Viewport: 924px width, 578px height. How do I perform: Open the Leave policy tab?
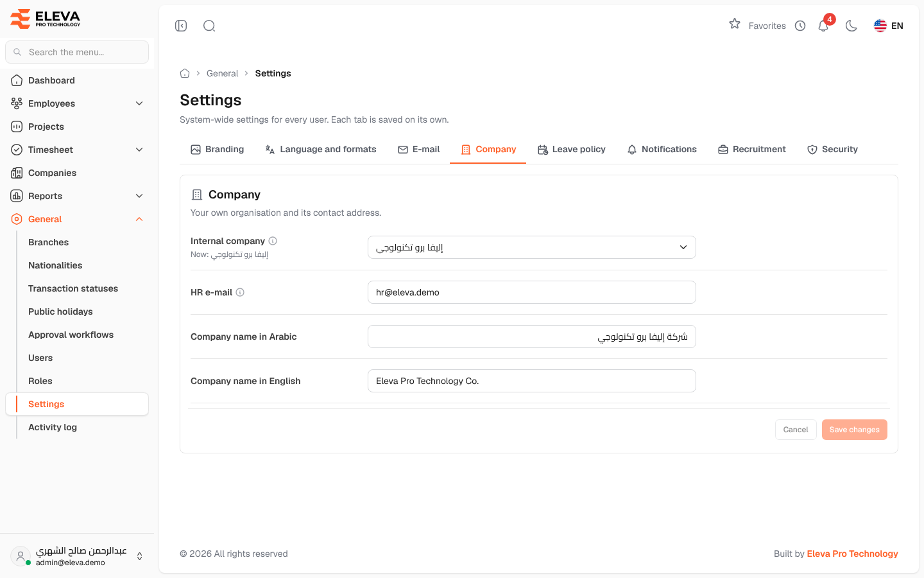click(571, 149)
